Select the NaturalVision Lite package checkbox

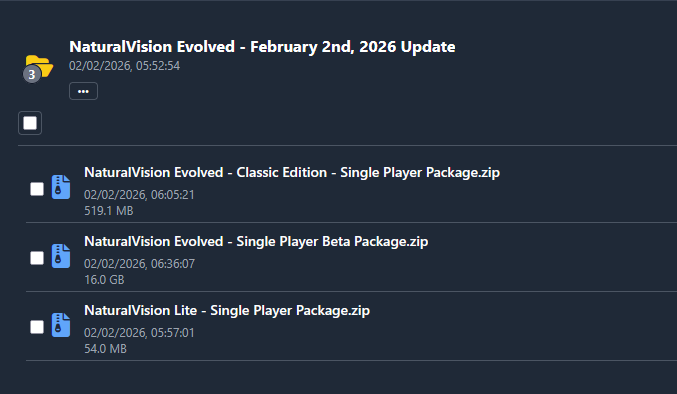(37, 327)
